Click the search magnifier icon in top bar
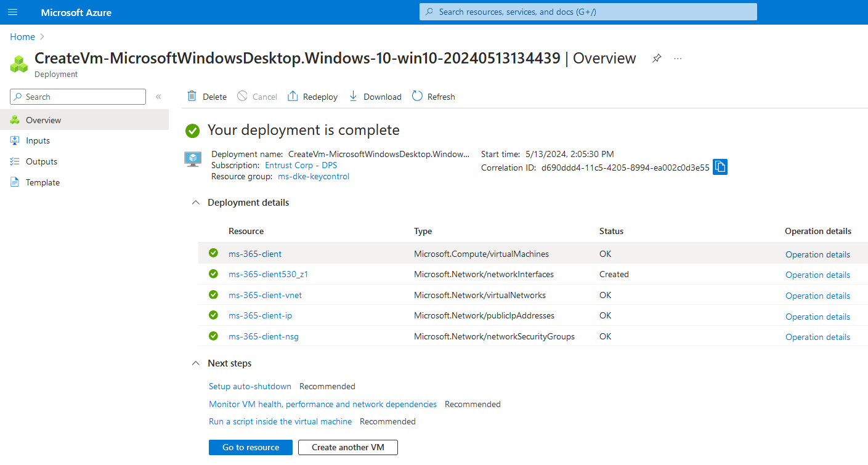 (429, 12)
